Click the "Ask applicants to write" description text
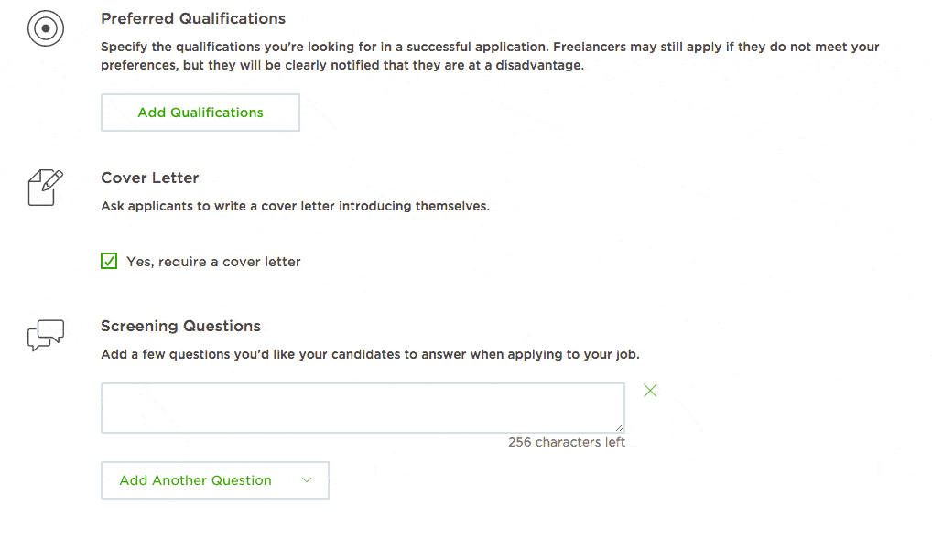Screen dimensions: 932x560 (x=296, y=206)
